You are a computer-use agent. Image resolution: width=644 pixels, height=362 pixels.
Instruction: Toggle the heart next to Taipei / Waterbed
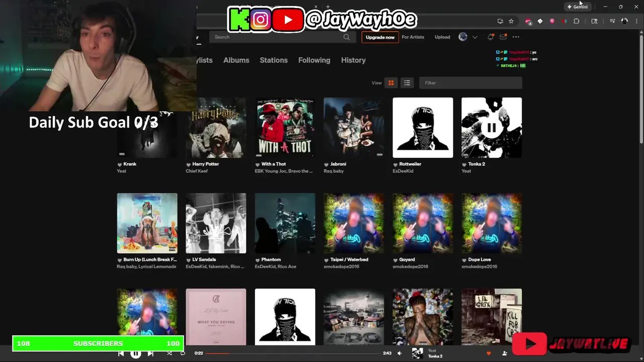[x=327, y=260]
